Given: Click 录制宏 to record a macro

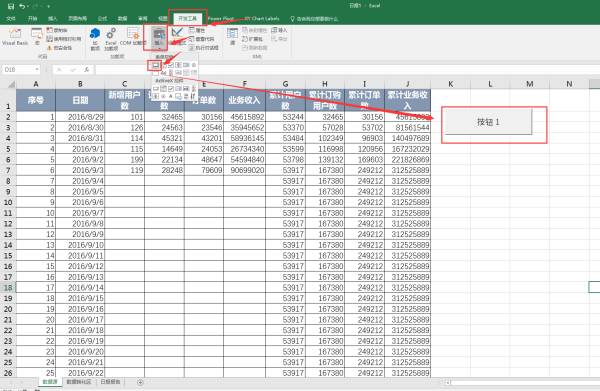Looking at the screenshot, I should [57, 30].
